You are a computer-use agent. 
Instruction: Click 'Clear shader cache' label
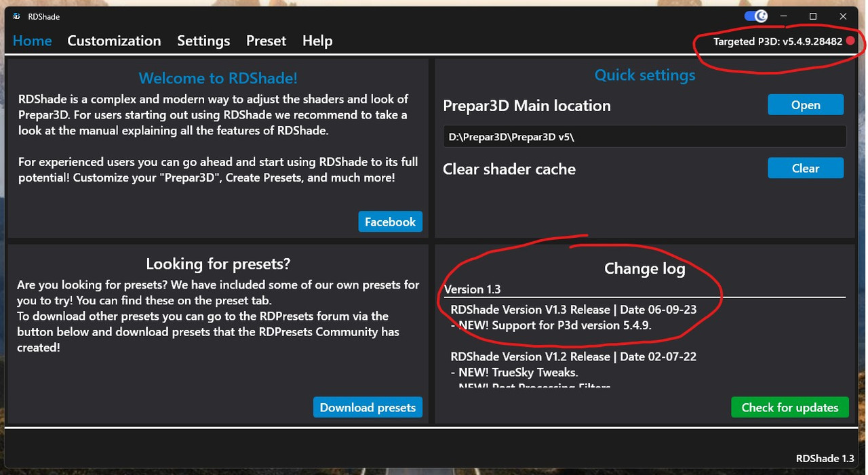(x=509, y=169)
